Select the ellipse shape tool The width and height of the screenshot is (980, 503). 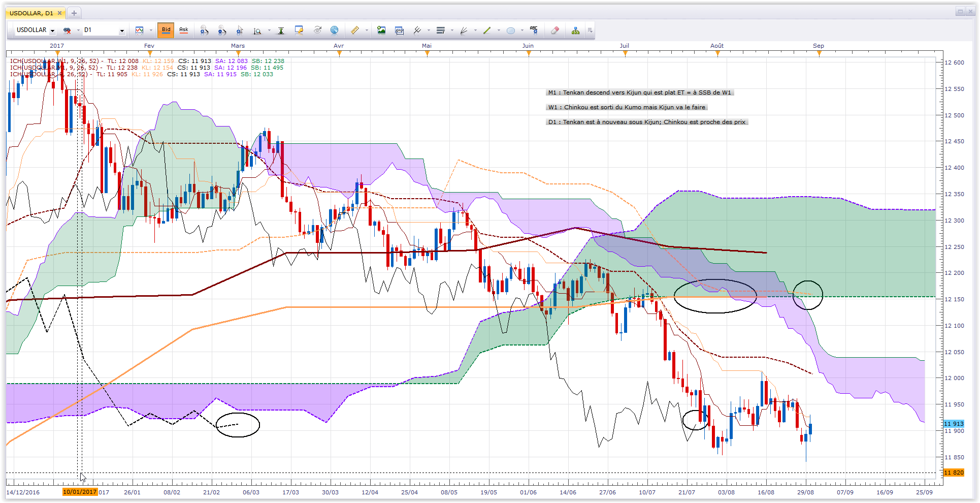click(x=510, y=30)
